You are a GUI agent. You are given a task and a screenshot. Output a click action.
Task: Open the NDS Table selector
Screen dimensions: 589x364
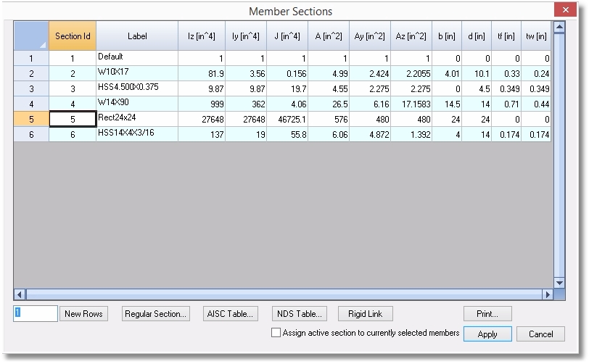(x=299, y=314)
